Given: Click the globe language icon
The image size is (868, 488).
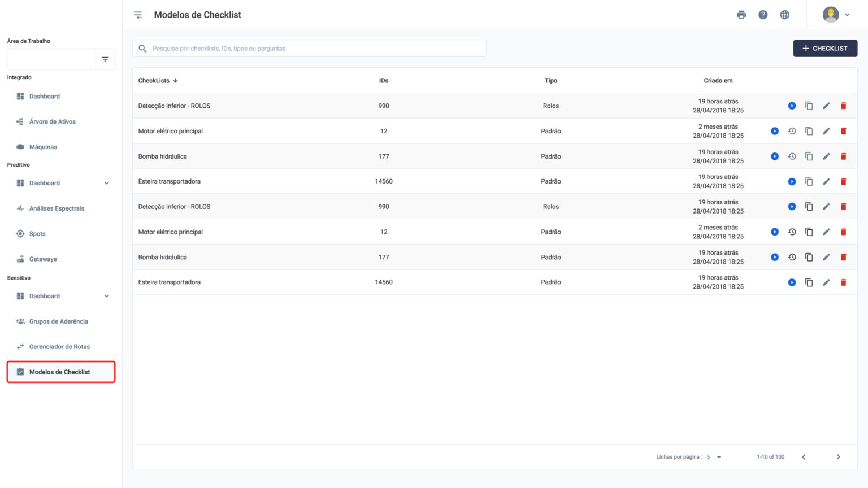Looking at the screenshot, I should pos(784,15).
